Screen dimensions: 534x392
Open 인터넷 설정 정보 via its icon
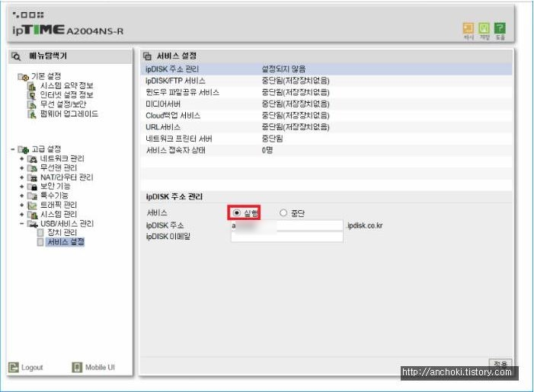click(32, 95)
